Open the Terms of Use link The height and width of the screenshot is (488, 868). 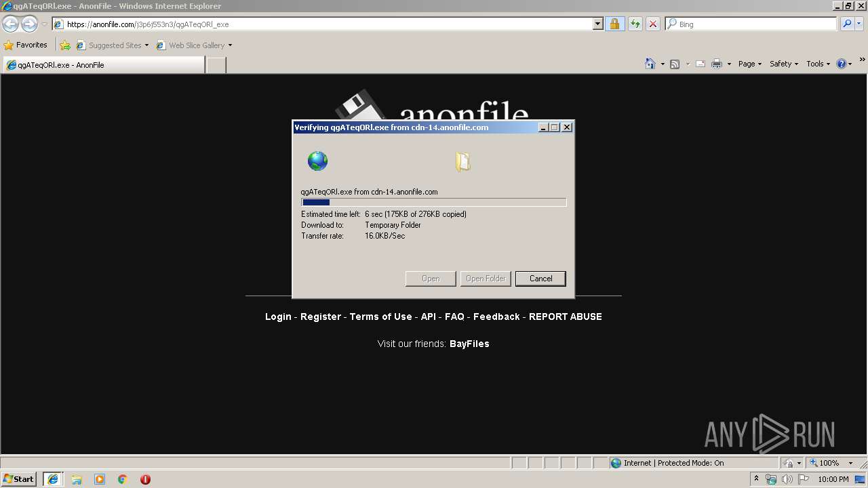coord(380,317)
